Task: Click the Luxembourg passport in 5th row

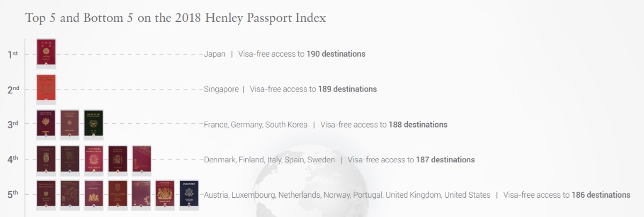Action: pos(70,194)
